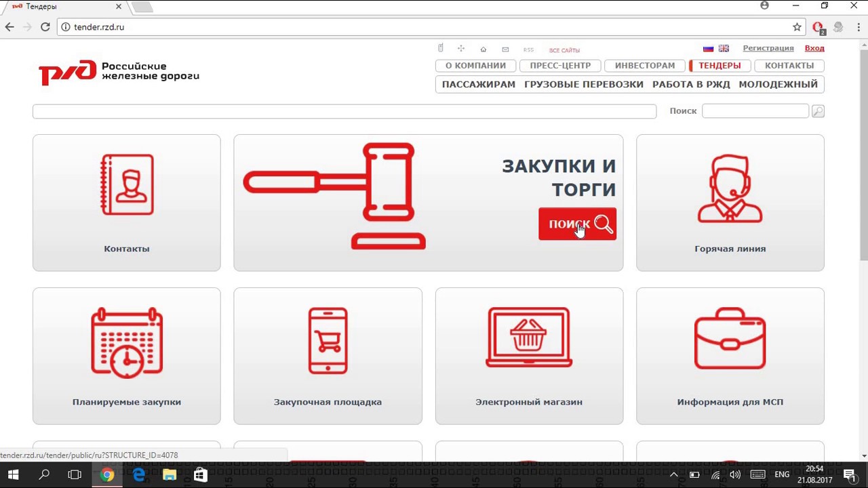Open the Opera-style extension icon in toolbar

(x=818, y=28)
